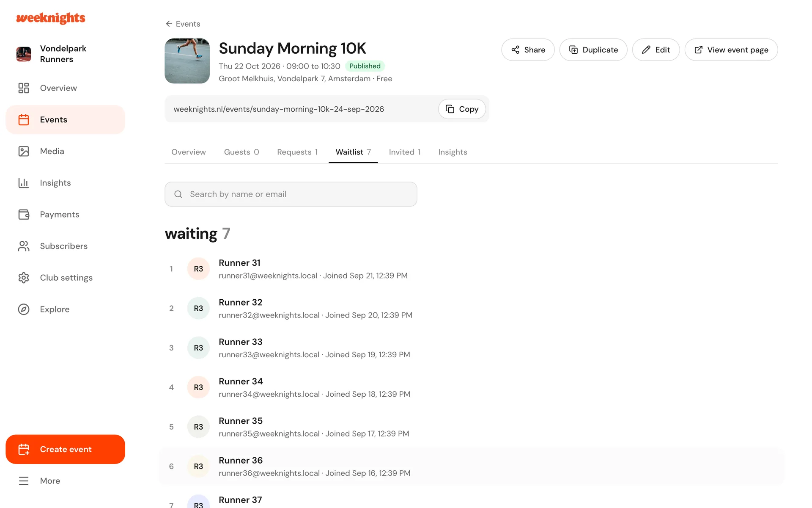The width and height of the screenshot is (812, 508).
Task: Click Runner 32's avatar badge
Action: coord(198,308)
